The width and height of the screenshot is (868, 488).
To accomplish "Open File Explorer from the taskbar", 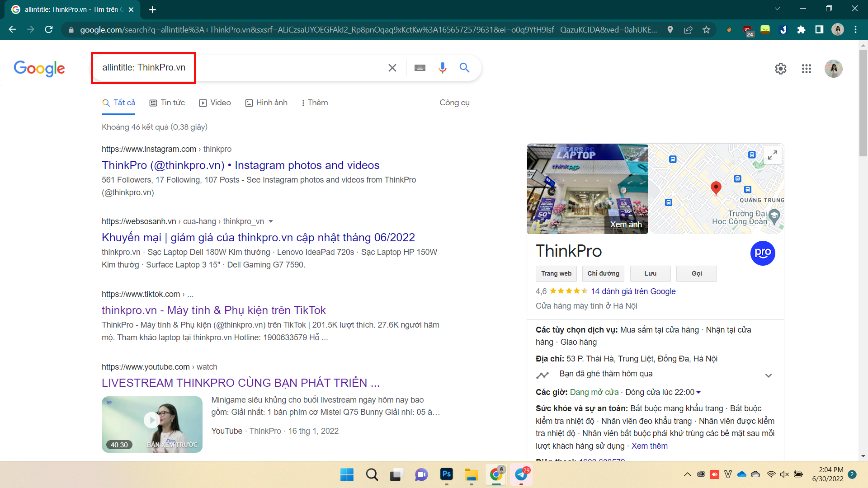I will (471, 474).
